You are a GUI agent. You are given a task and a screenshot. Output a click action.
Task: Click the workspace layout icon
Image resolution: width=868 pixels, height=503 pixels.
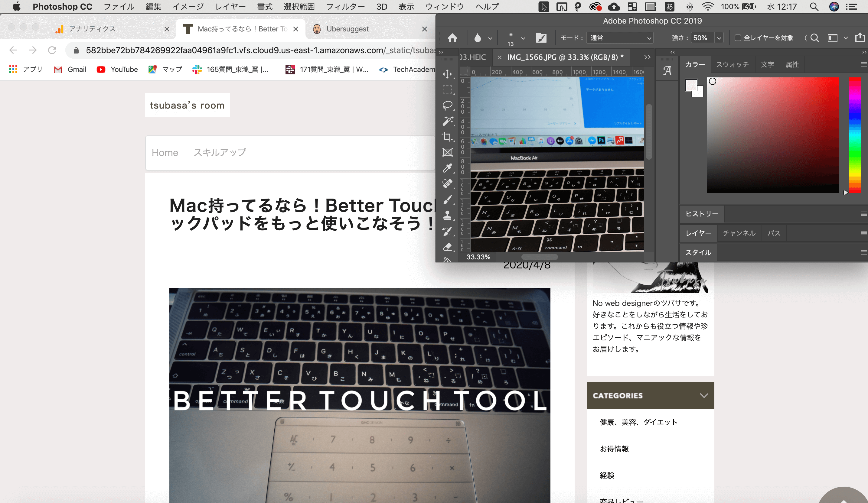833,38
